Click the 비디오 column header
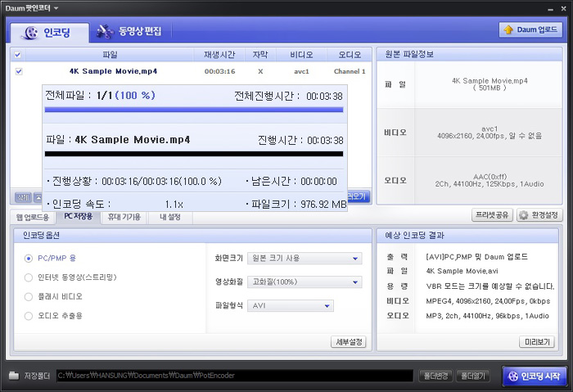Viewport: 573px width, 392px height. tap(301, 55)
